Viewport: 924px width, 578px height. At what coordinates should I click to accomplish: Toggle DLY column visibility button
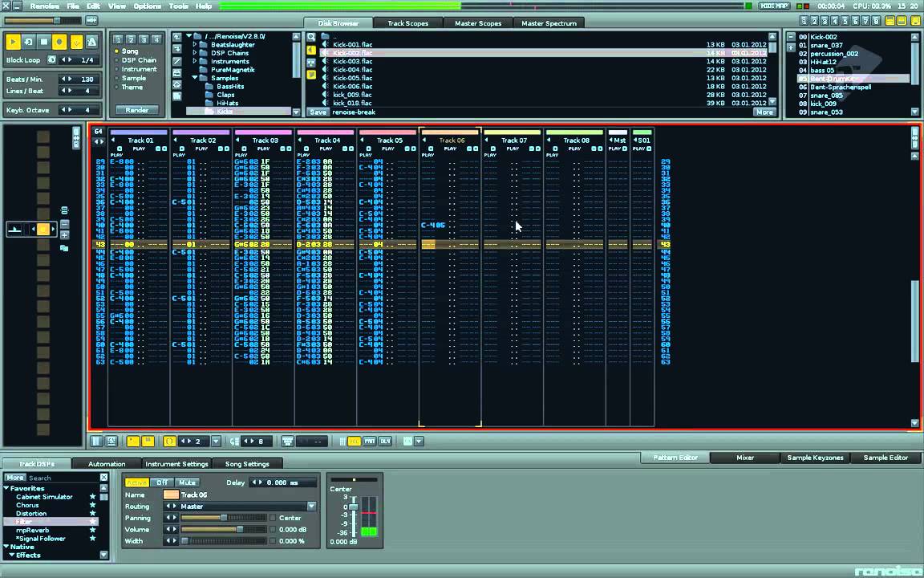coord(385,442)
